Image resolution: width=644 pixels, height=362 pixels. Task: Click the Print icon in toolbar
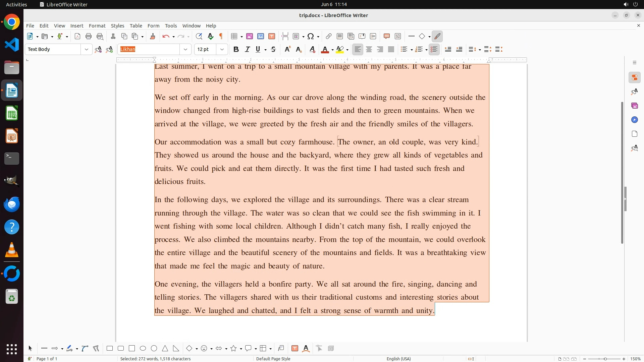click(x=89, y=37)
